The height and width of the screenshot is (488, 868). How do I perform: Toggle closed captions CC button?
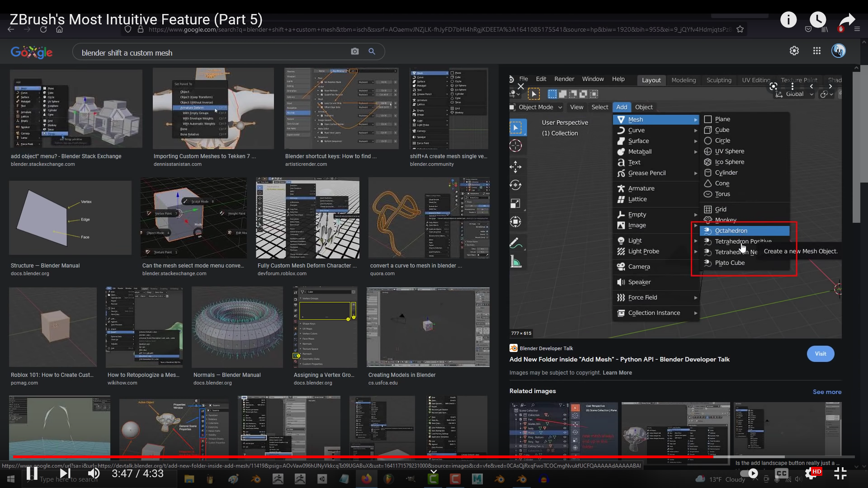click(781, 473)
